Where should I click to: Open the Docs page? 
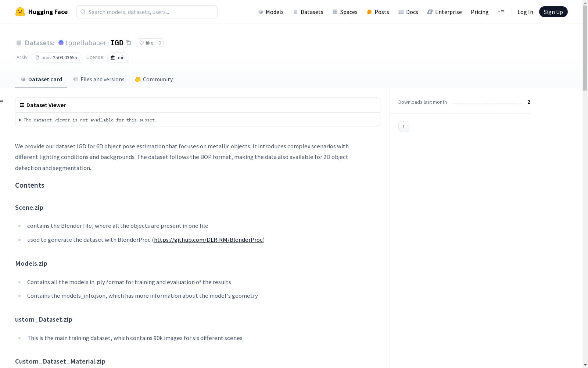(x=408, y=12)
